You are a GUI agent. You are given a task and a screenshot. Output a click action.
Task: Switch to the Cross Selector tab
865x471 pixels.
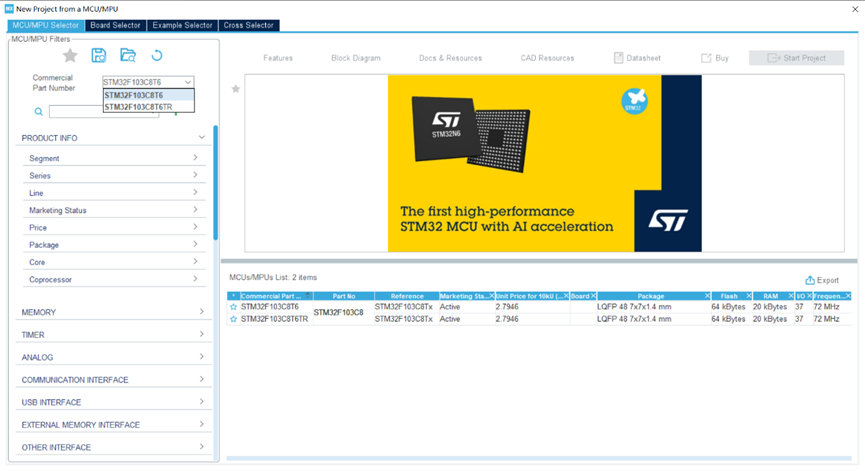pos(249,25)
